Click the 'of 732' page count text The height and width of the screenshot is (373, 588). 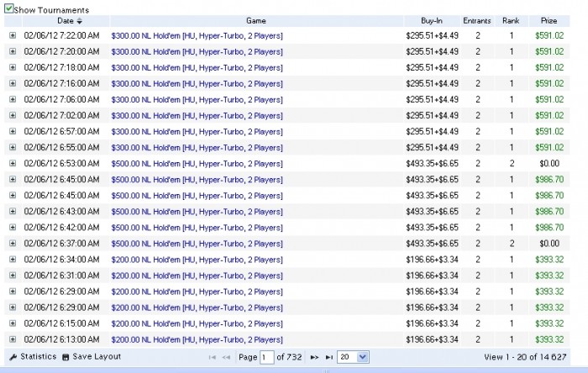coord(289,357)
